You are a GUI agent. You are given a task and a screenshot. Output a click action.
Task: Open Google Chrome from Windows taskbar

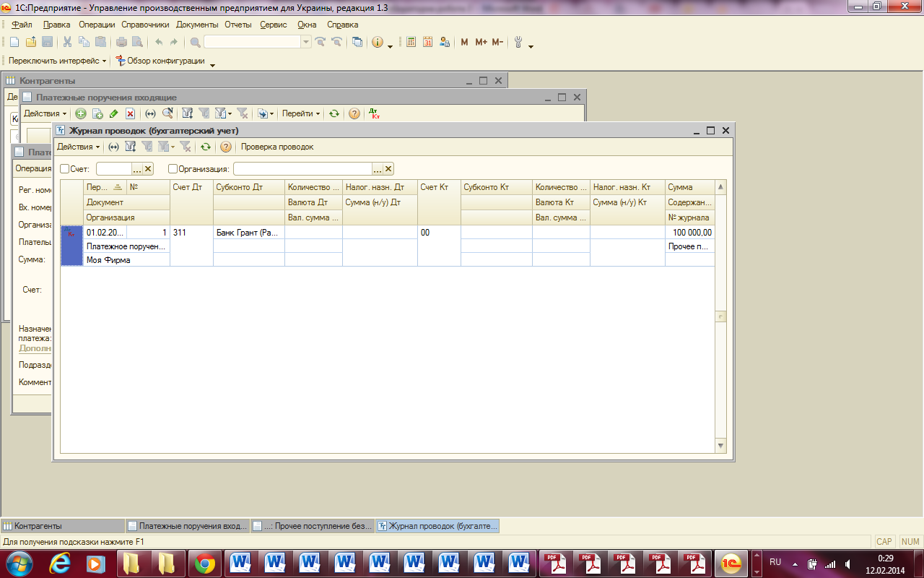204,562
